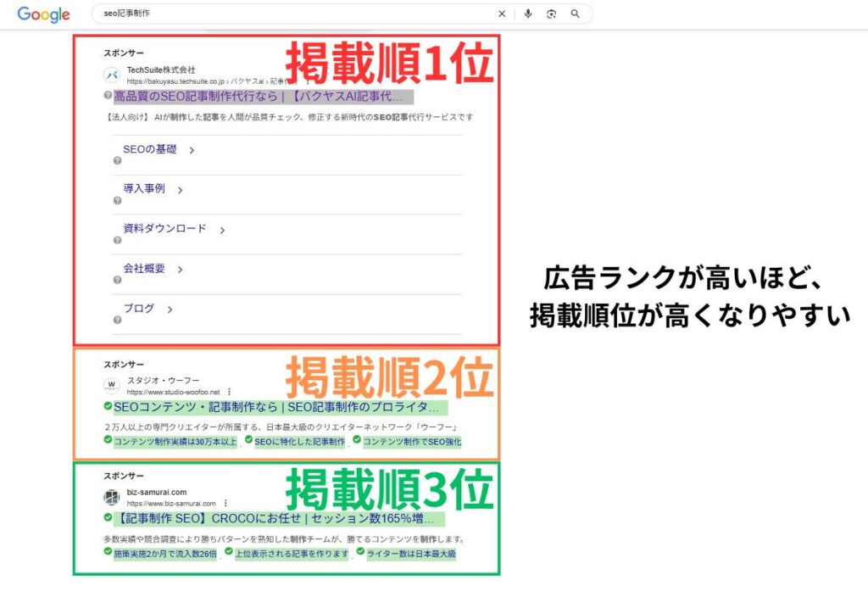Open Google Lens camera search
Viewport: 868px width, 591px height.
pyautogui.click(x=551, y=14)
